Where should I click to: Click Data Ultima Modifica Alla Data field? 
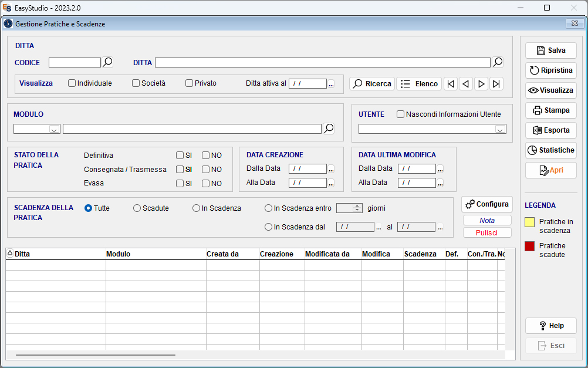417,183
